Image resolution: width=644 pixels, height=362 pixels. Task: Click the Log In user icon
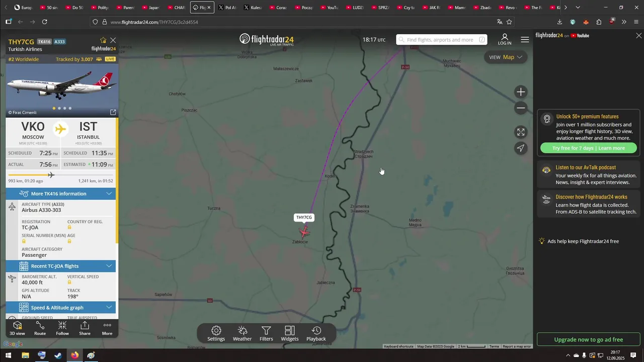(505, 40)
